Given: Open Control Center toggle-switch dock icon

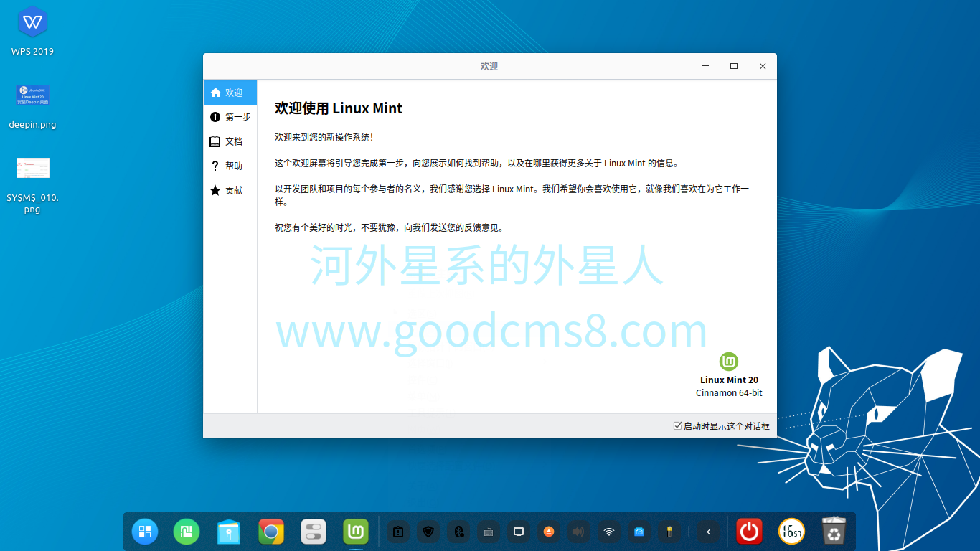Looking at the screenshot, I should click(x=314, y=532).
